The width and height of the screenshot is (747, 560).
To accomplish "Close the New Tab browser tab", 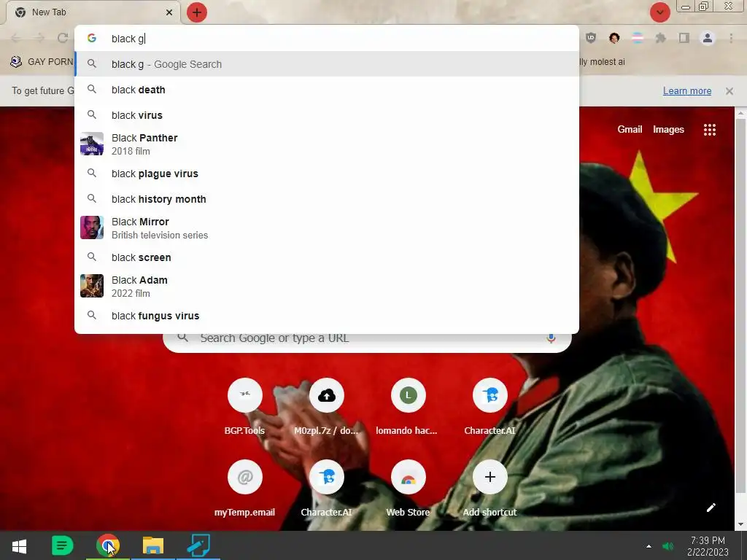I will click(169, 12).
